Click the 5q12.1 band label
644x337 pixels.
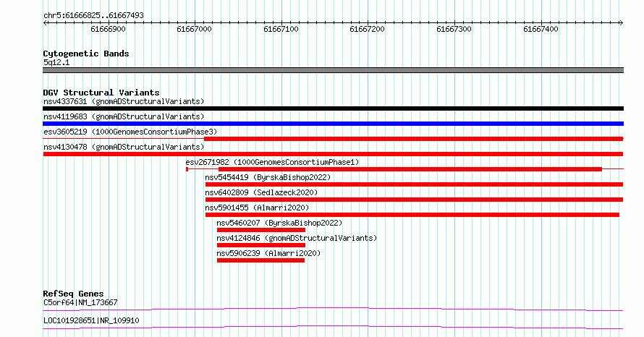pyautogui.click(x=56, y=62)
